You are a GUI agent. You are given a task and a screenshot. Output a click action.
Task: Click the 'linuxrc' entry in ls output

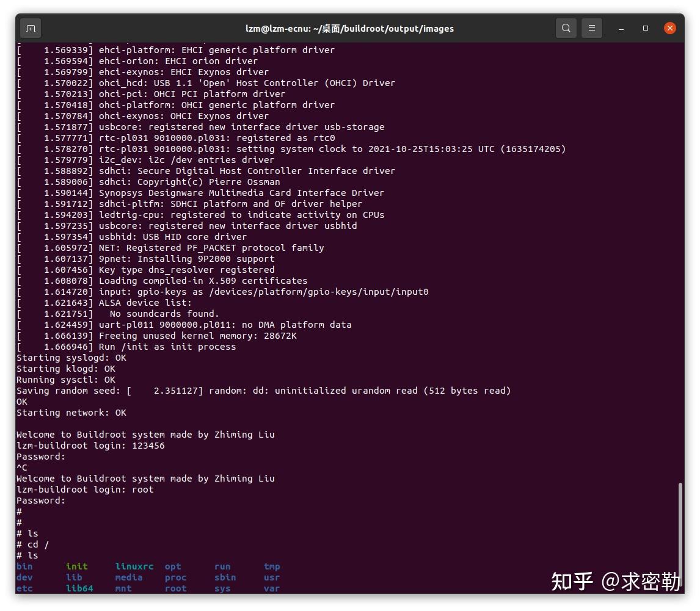pos(134,566)
